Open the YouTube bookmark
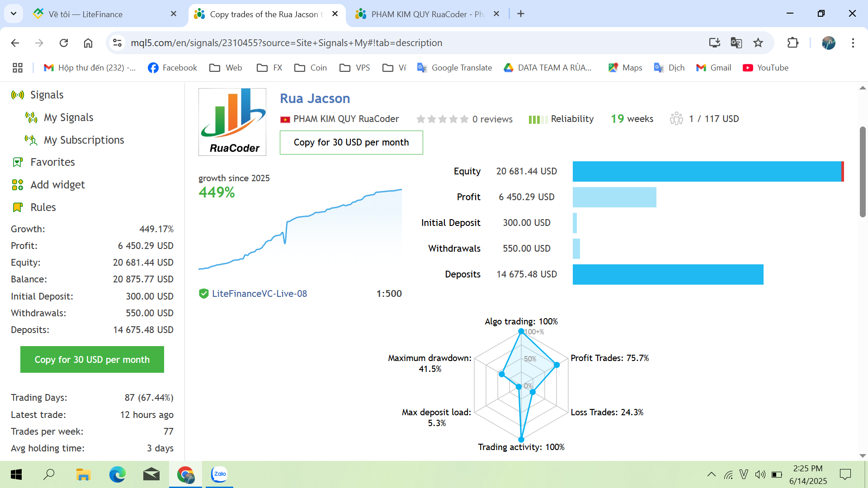868x488 pixels. coord(765,68)
